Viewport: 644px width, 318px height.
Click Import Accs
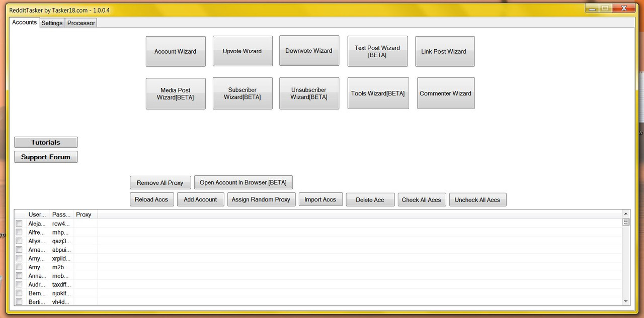pyautogui.click(x=320, y=199)
